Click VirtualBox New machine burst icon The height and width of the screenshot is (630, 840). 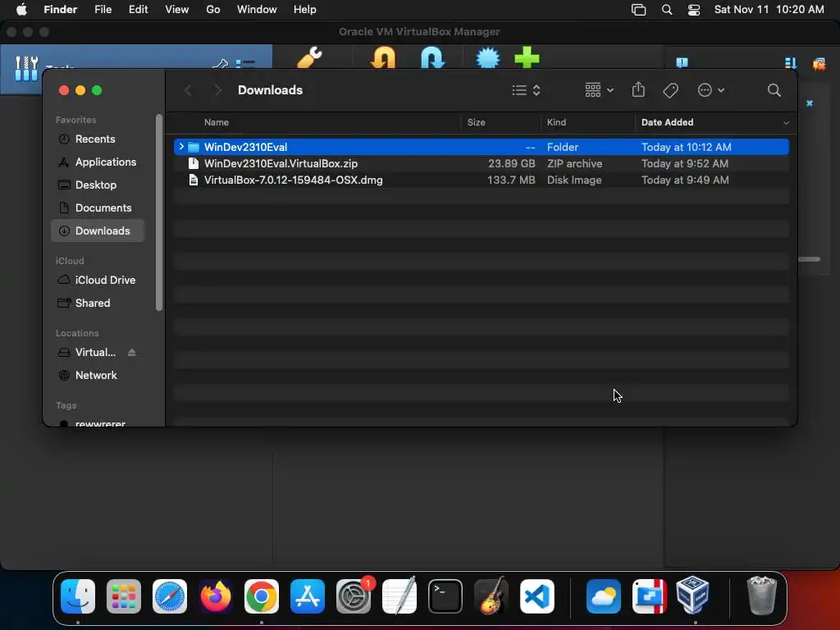point(487,58)
